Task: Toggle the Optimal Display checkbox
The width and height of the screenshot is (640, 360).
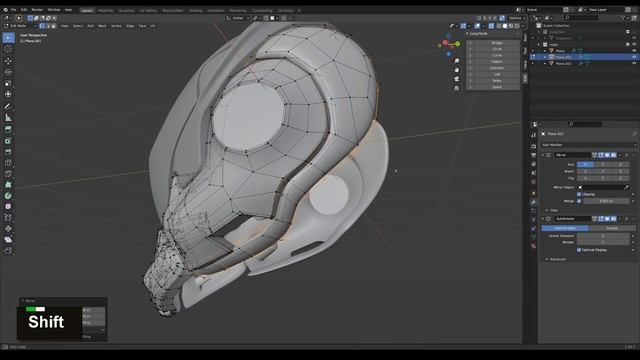Action: click(x=579, y=250)
